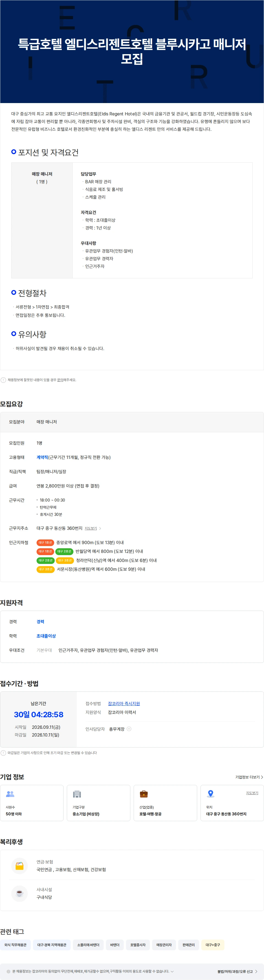
Task: Click the 기업구분 building icon
Action: click(77, 794)
